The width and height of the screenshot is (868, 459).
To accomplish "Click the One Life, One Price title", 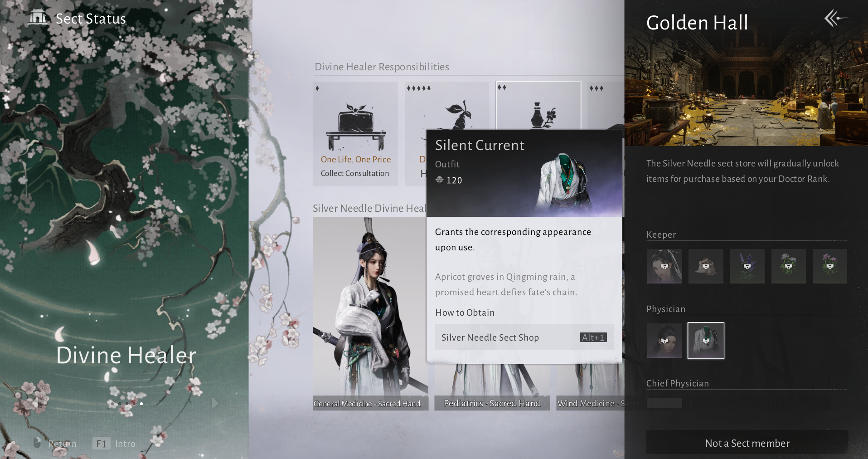I will point(356,159).
